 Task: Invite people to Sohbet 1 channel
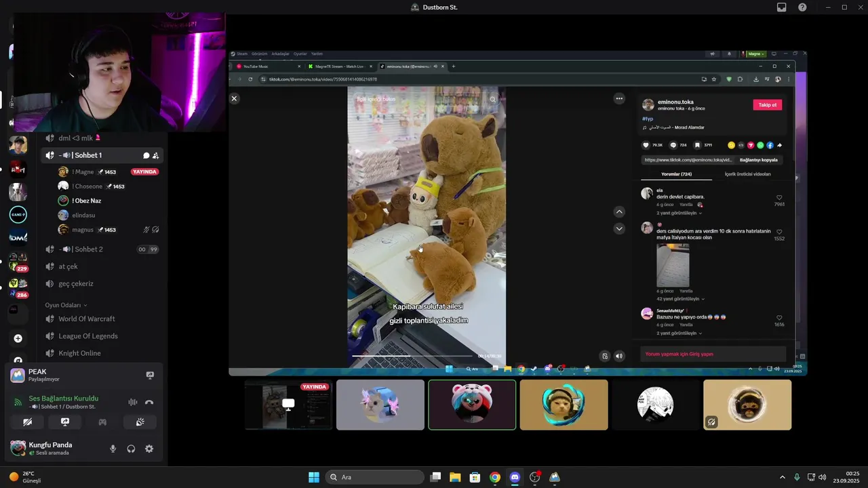click(x=156, y=156)
